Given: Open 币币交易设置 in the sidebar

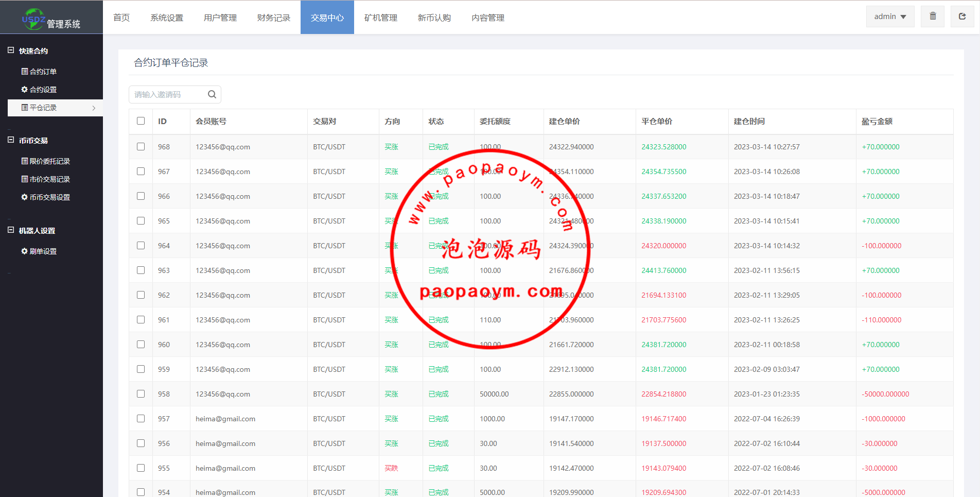Looking at the screenshot, I should coord(50,197).
